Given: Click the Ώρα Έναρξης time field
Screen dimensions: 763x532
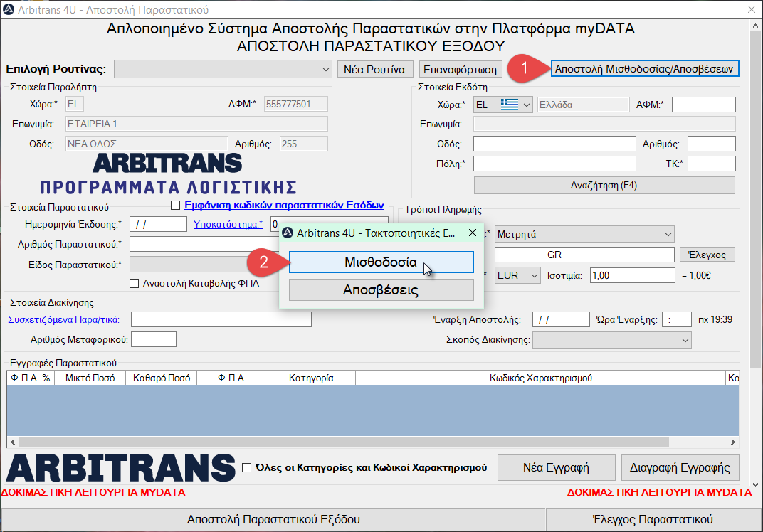Looking at the screenshot, I should [676, 319].
